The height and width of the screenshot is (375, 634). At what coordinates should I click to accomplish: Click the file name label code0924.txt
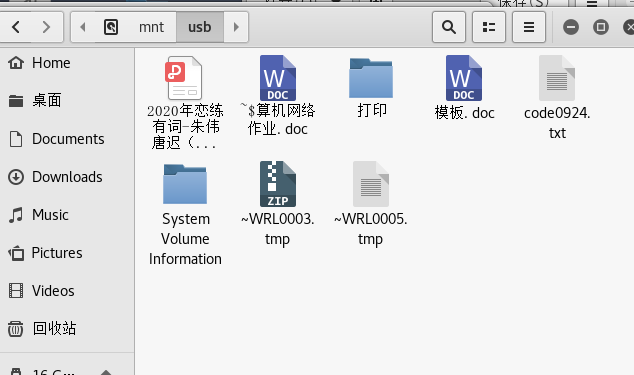tap(557, 123)
